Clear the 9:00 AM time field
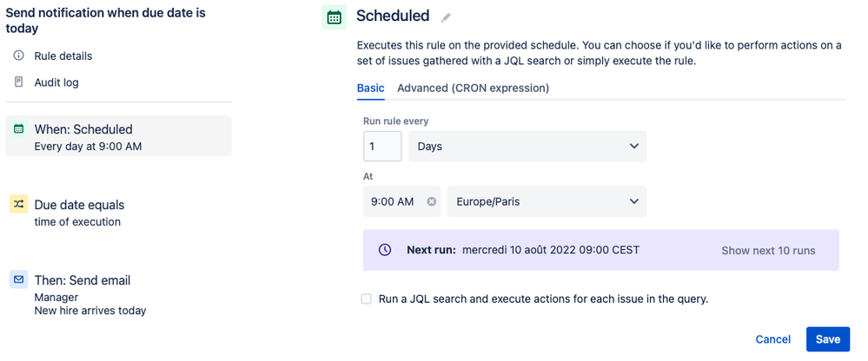This screenshot has width=868, height=361. (431, 202)
